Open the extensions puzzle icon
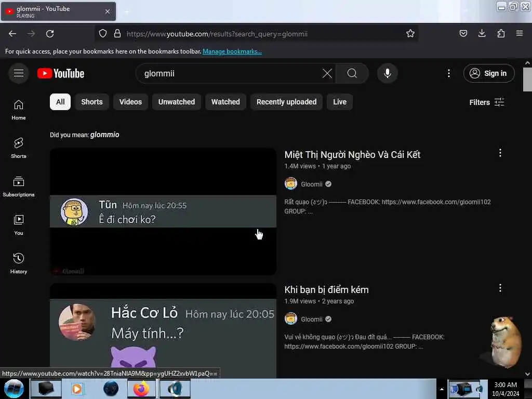532x399 pixels. pyautogui.click(x=501, y=33)
